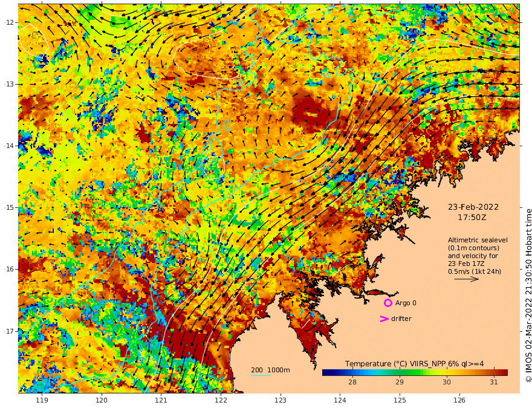The image size is (532, 411).
Task: Click the longitude axis label 121
Action: [x=161, y=400]
